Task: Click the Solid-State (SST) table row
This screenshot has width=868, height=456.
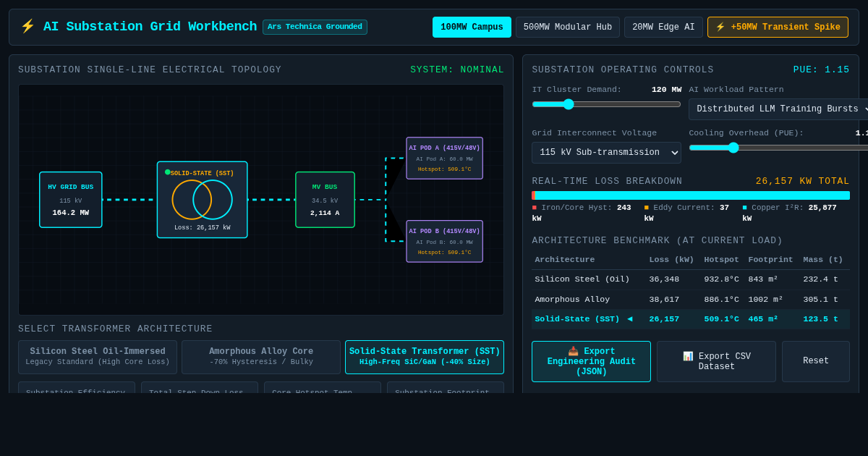Action: (x=691, y=319)
